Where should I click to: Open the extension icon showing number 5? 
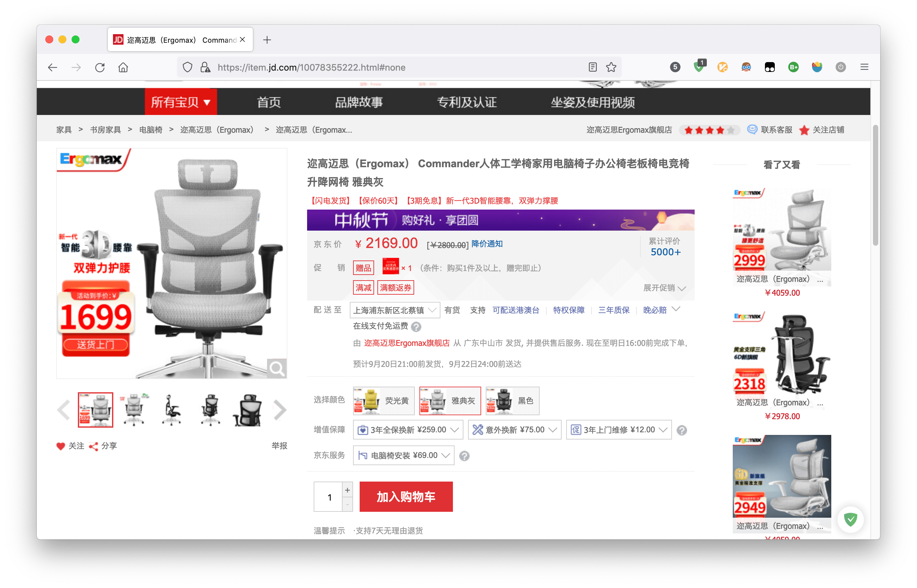tap(675, 67)
